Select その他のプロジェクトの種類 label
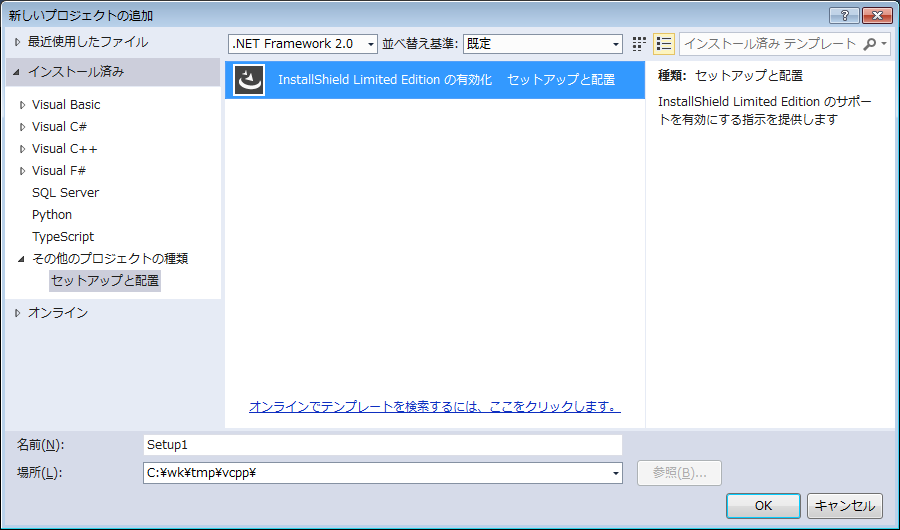Image resolution: width=900 pixels, height=530 pixels. click(x=110, y=259)
